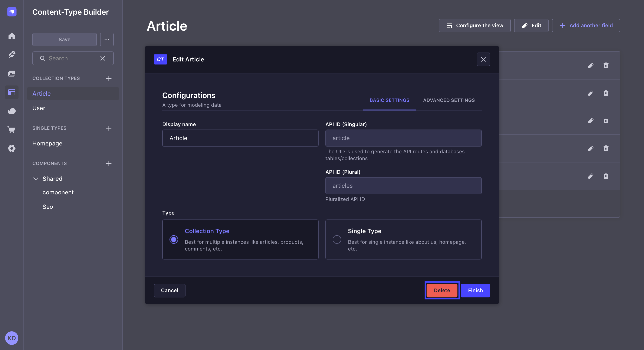The height and width of the screenshot is (350, 644).
Task: Open the Media Library icon
Action: point(12,74)
